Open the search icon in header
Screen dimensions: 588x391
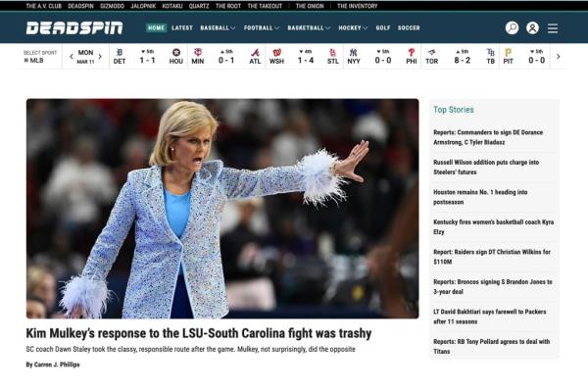click(512, 27)
